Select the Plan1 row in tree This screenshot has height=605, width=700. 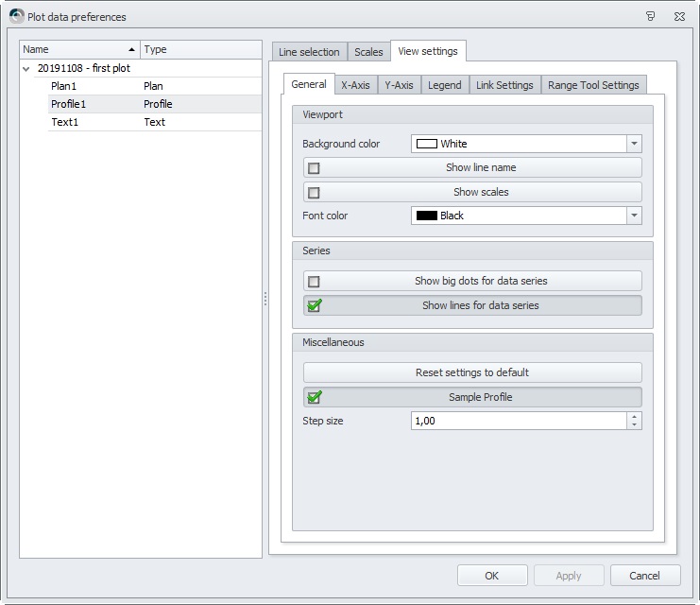click(155, 86)
